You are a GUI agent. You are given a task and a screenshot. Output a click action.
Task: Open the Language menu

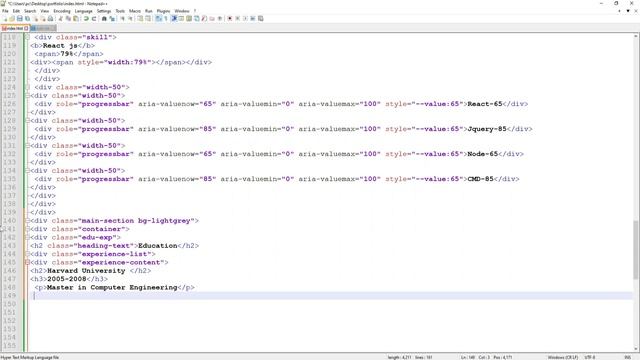click(x=84, y=11)
